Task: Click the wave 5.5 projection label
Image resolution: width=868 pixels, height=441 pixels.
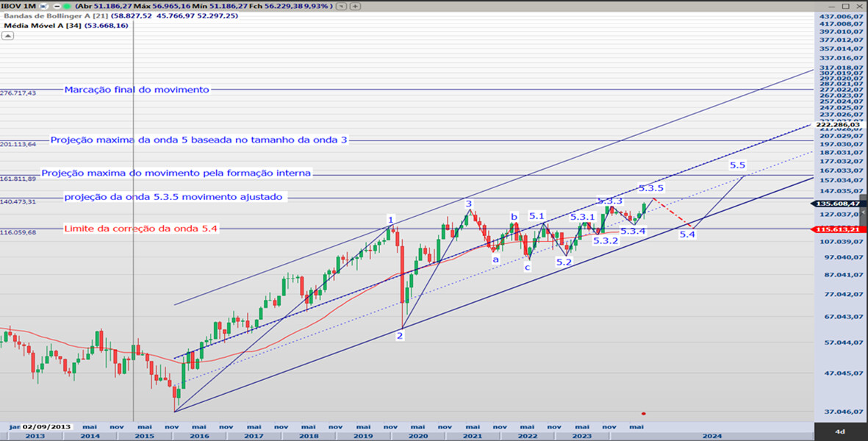Action: 737,165
